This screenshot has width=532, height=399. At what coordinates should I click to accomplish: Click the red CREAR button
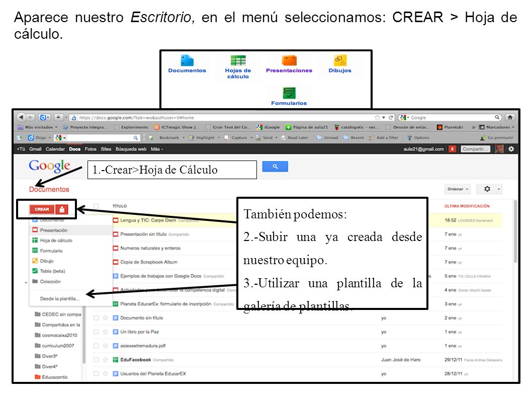(x=42, y=209)
